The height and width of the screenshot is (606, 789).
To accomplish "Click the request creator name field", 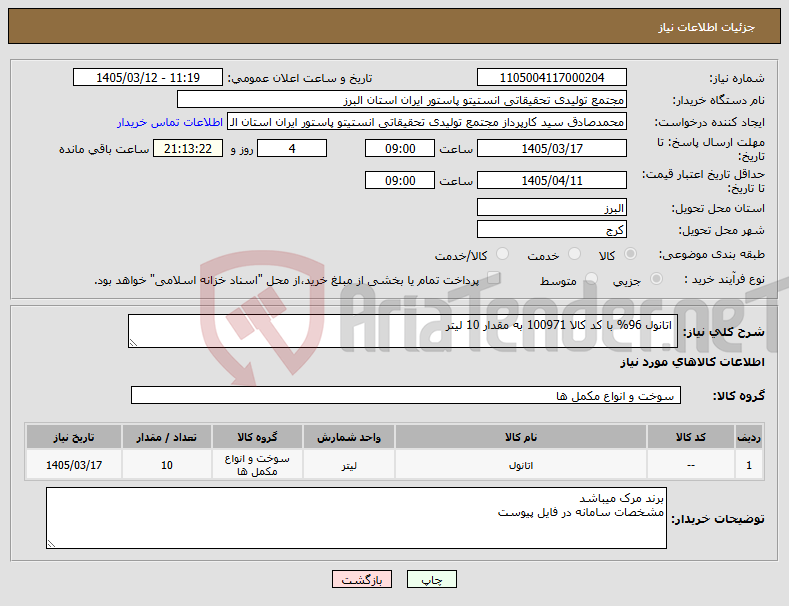I will point(427,122).
